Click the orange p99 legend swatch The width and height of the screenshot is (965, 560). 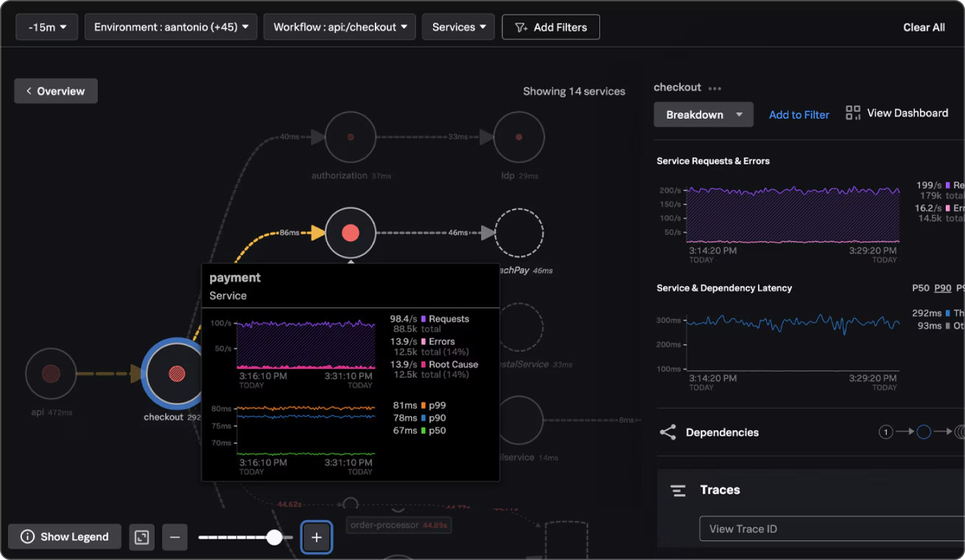(x=424, y=405)
